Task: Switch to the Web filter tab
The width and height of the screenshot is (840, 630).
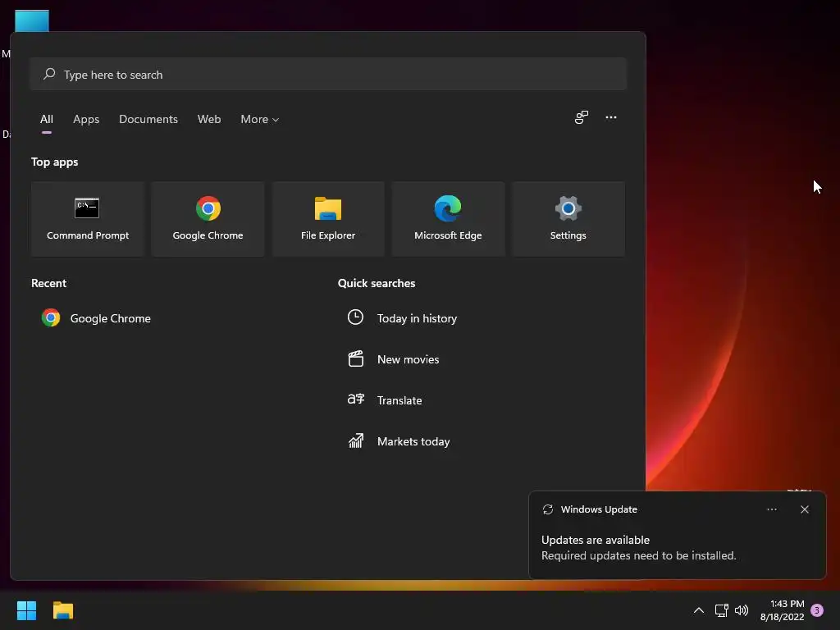Action: [x=209, y=120]
